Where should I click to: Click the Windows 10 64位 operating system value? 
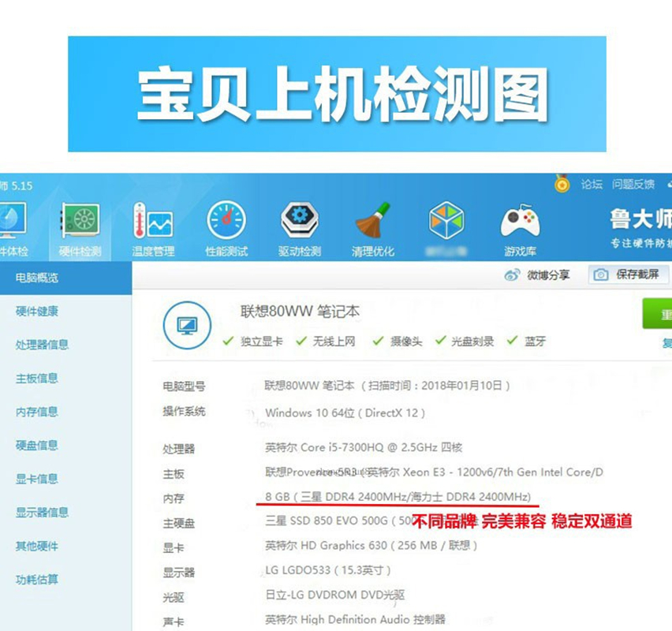345,413
